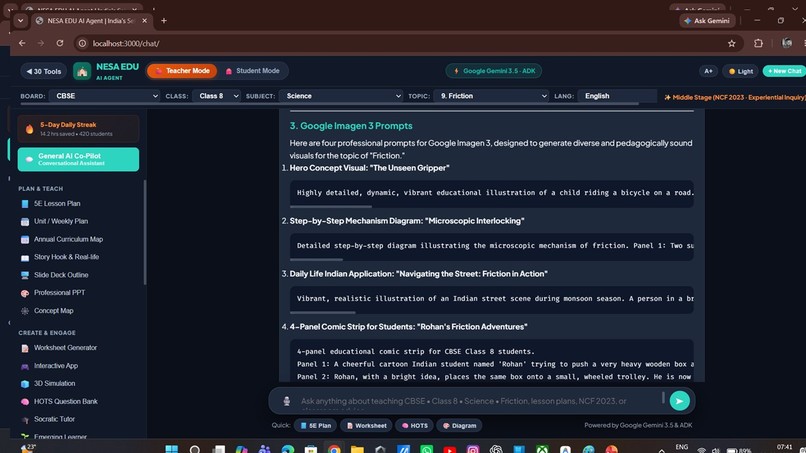Viewport: 806px width, 453px height.
Task: Click scrollbar under Hero Concept prompt
Action: click(x=331, y=207)
